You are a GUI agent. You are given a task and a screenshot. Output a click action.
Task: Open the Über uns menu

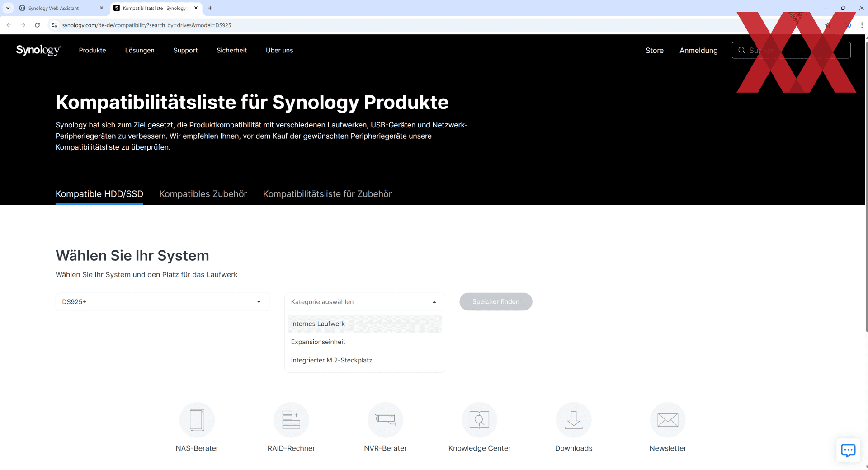point(279,50)
